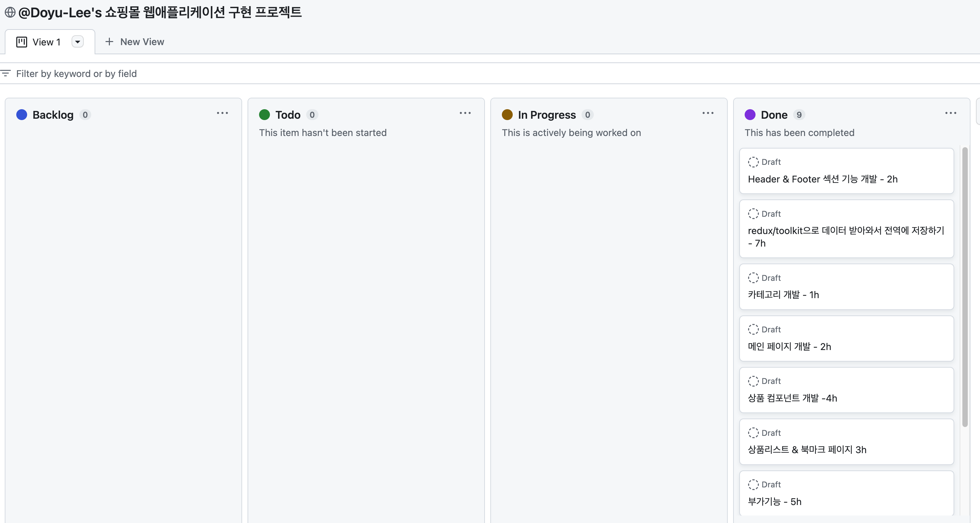The image size is (980, 523).
Task: Click the Backlog column heading
Action: point(53,115)
